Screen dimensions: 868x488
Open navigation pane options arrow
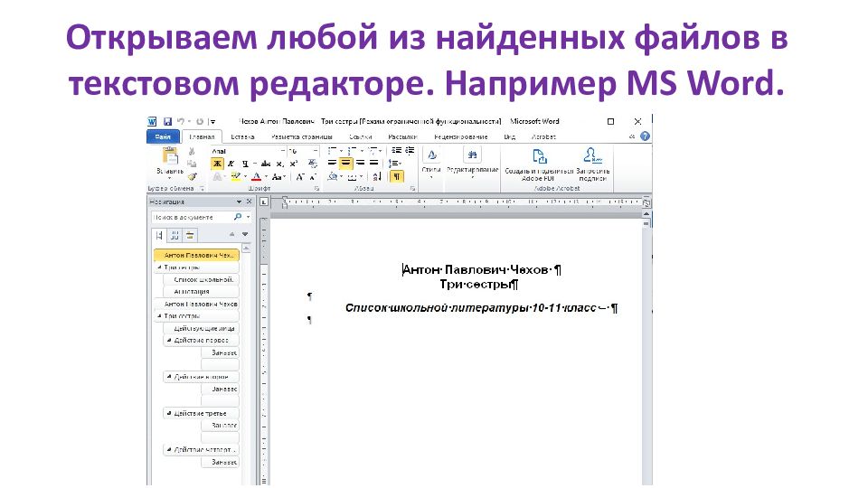[239, 202]
